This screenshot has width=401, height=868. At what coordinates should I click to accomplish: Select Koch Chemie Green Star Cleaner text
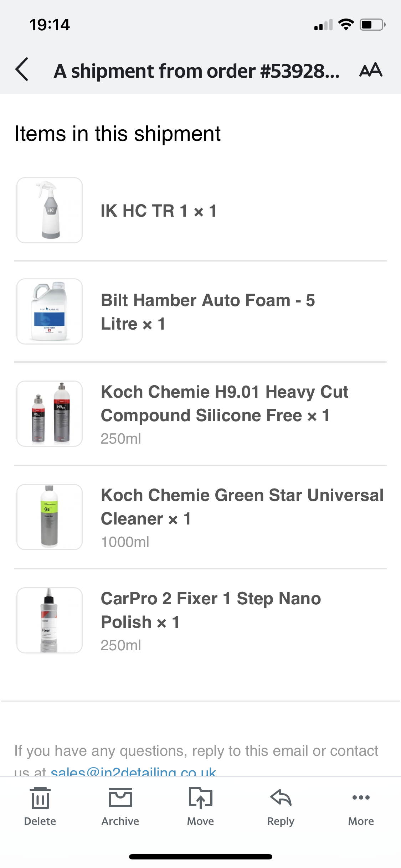click(x=242, y=507)
